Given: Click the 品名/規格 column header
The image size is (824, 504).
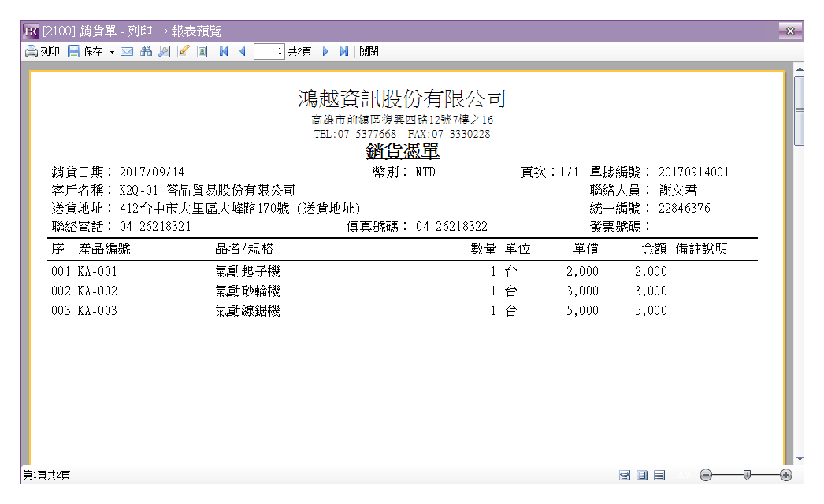Looking at the screenshot, I should point(244,249).
